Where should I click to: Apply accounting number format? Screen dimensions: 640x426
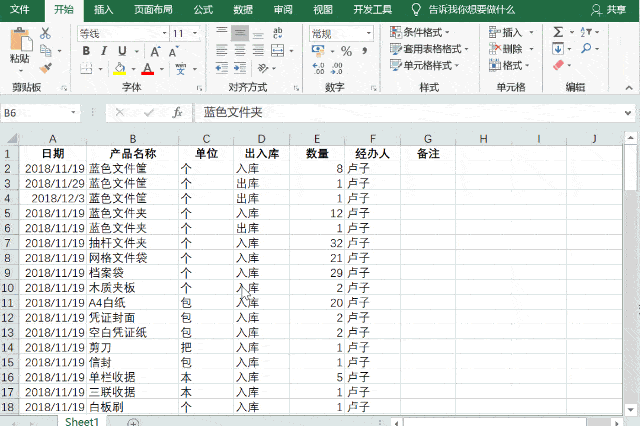[318, 51]
